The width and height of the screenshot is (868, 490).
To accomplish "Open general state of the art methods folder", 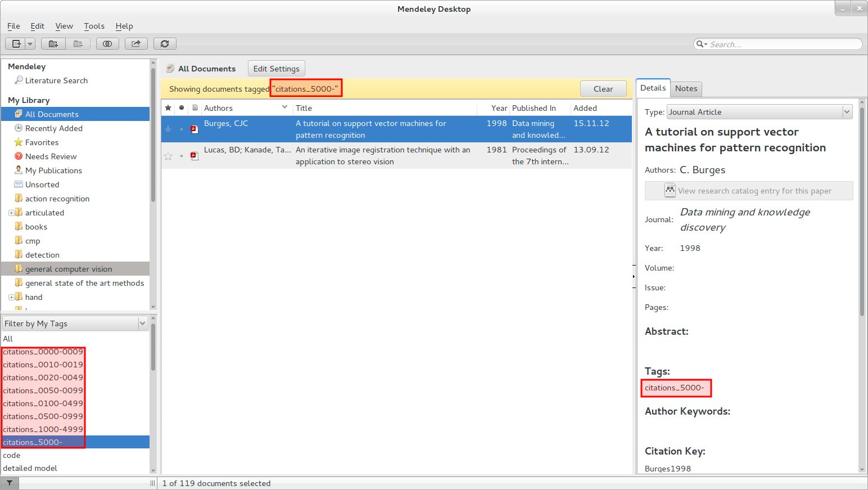I will (84, 283).
